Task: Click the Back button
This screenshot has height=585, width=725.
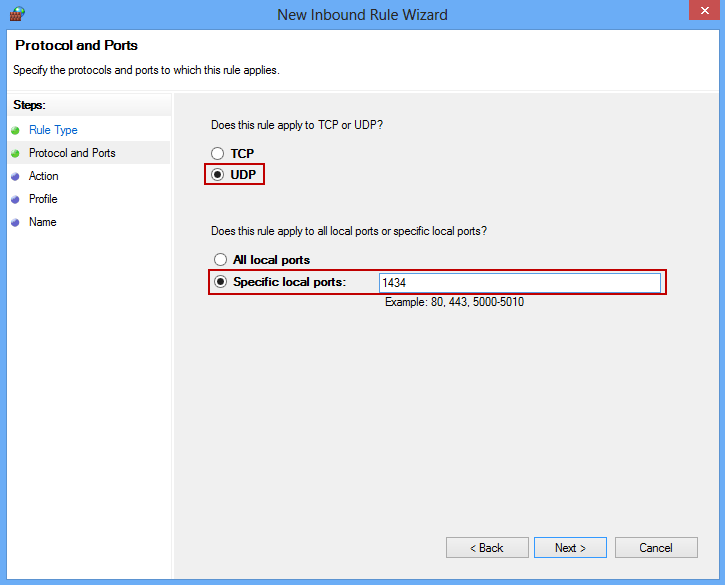Action: point(487,548)
